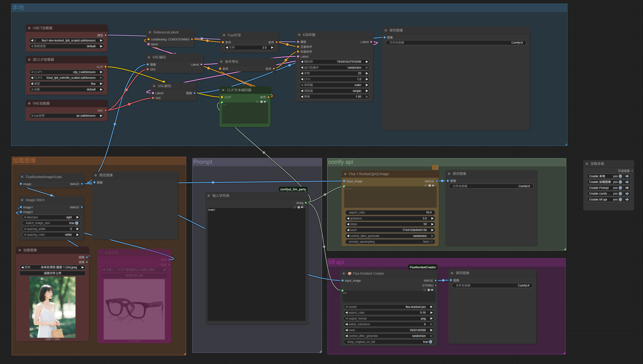Toggle Enable Prompt switch
Viewport: 643px width, 364px height.
tap(620, 188)
